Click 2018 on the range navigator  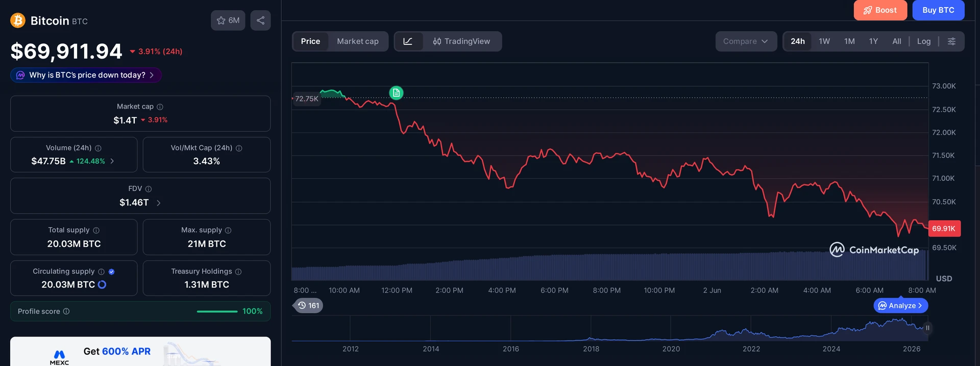coord(591,349)
